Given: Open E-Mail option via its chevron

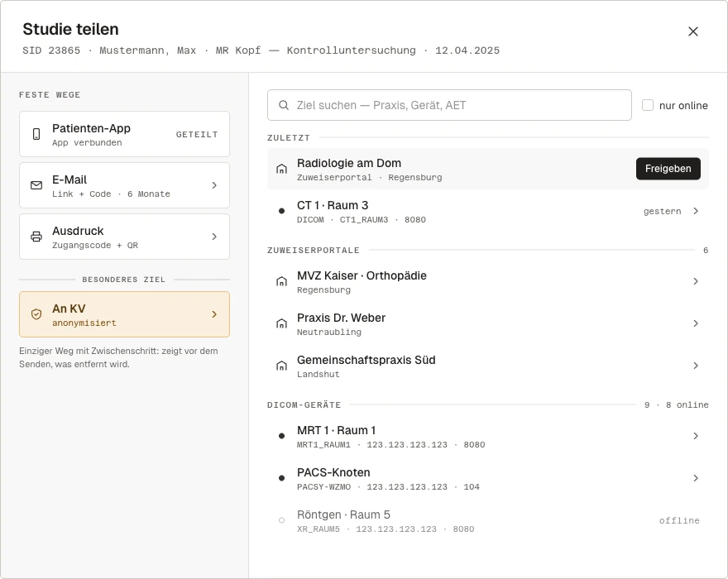Looking at the screenshot, I should (214, 185).
